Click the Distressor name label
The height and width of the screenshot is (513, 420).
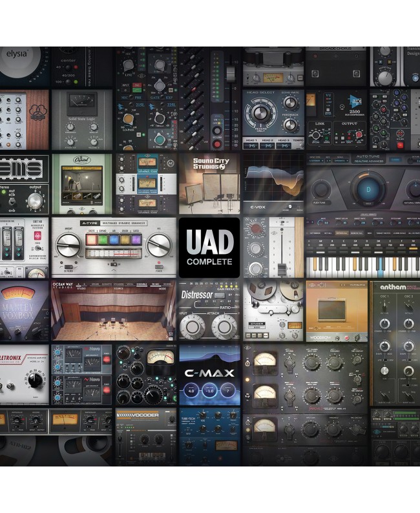pos(197,295)
